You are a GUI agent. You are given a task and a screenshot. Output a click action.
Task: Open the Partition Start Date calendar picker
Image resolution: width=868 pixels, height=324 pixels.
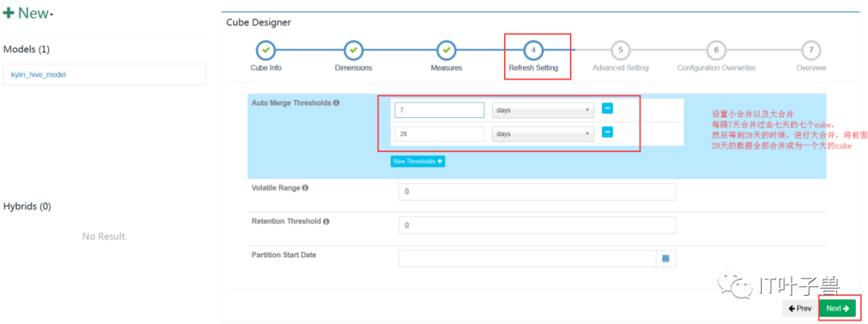point(666,259)
